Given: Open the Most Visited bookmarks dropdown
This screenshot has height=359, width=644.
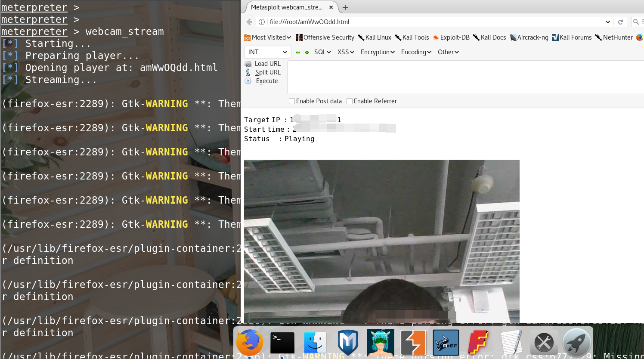Looking at the screenshot, I should point(267,37).
